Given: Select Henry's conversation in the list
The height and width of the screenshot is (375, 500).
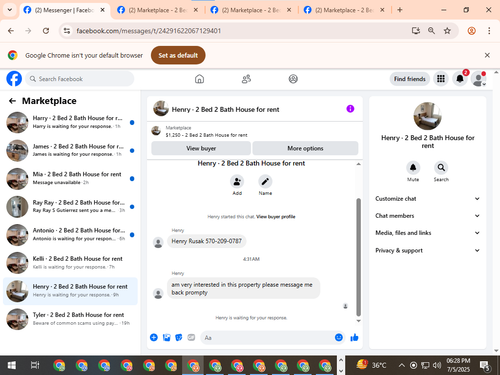Looking at the screenshot, I should click(x=70, y=291).
